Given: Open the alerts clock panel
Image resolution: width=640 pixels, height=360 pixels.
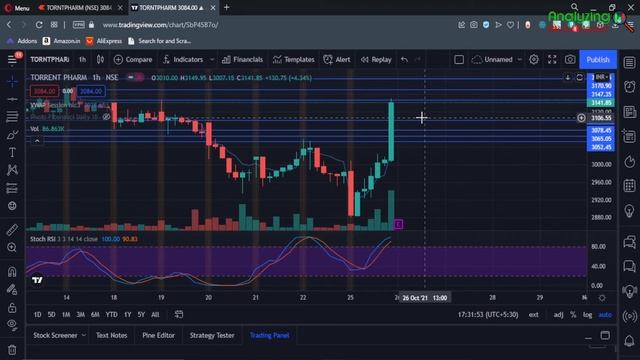Looking at the screenshot, I should coord(629,87).
